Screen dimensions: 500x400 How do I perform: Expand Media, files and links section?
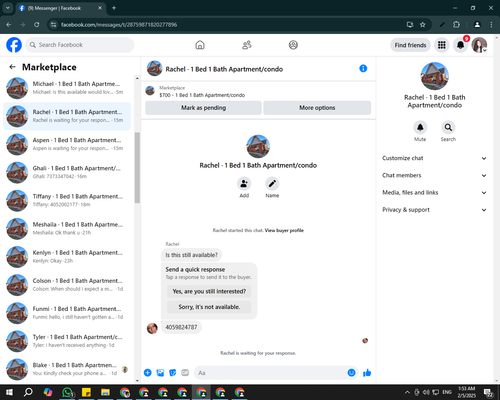[434, 193]
